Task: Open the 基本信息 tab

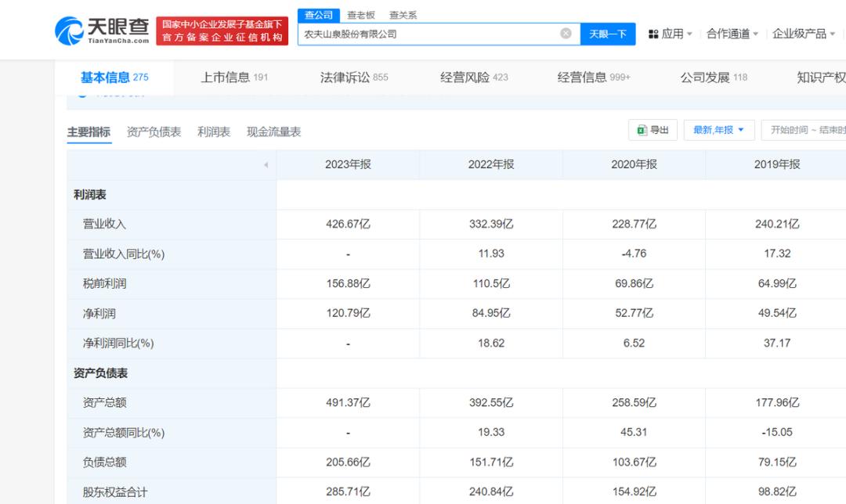Action: tap(114, 77)
